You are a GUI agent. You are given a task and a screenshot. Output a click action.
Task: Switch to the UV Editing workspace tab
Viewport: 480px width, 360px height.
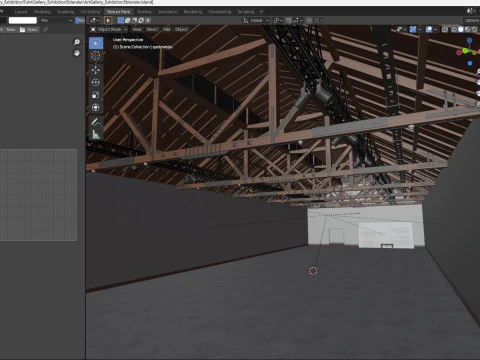tap(90, 12)
